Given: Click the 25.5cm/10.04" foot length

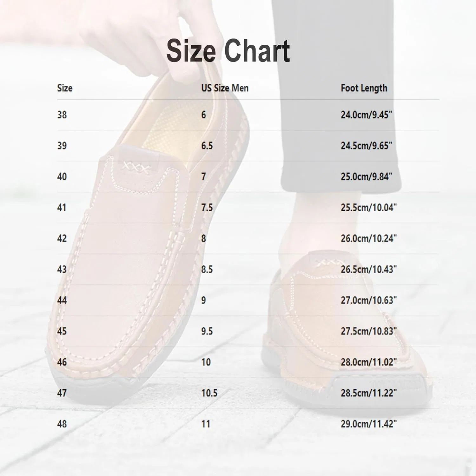Looking at the screenshot, I should click(x=369, y=208).
